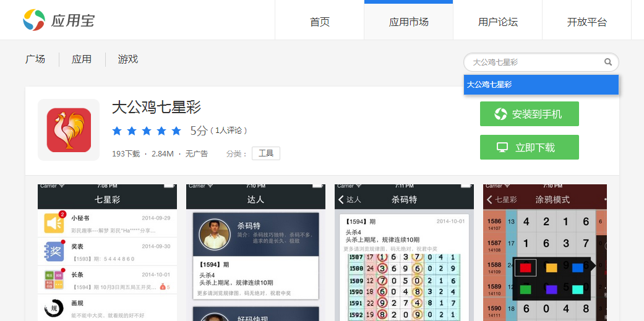Image resolution: width=644 pixels, height=321 pixels.
Task: Pick the red color swatch
Action: pyautogui.click(x=526, y=268)
